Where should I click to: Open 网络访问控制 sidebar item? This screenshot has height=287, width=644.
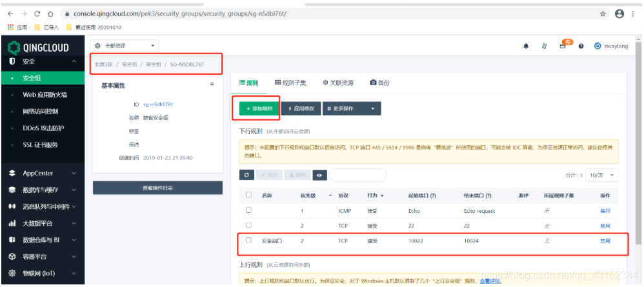tap(40, 112)
